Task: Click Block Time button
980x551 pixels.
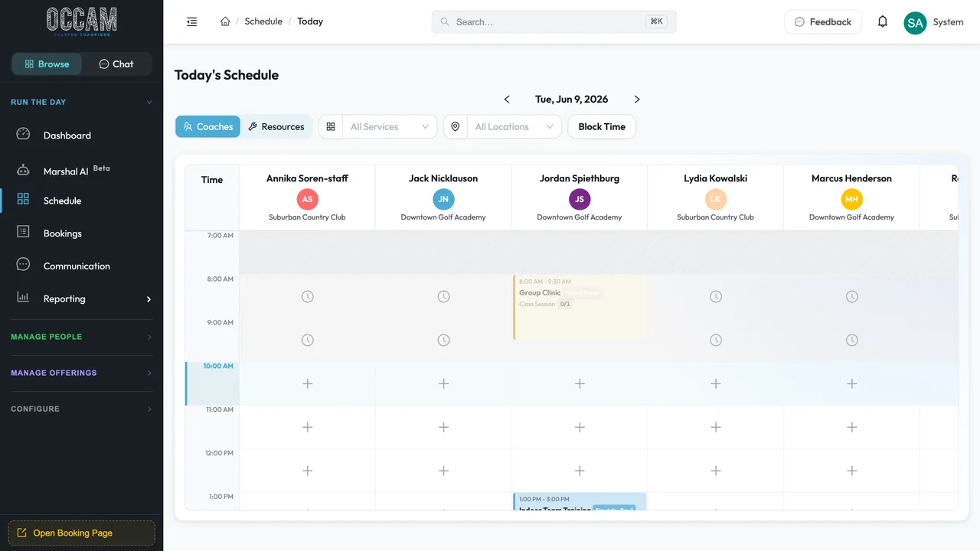Action: tap(602, 126)
